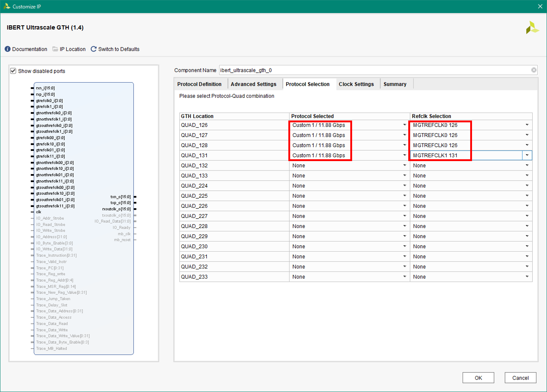Click the clk input port label
The width and height of the screenshot is (547, 392).
point(38,212)
